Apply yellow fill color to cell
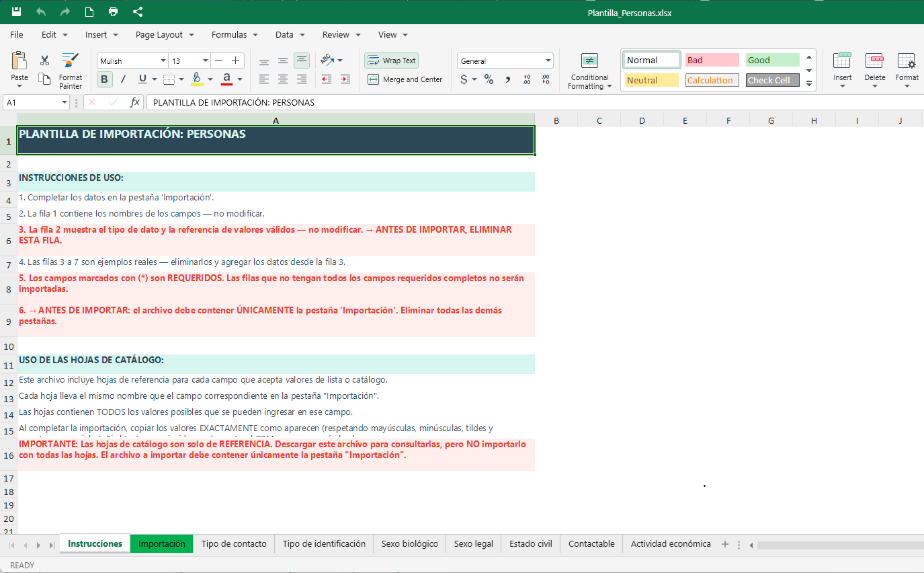This screenshot has width=924, height=573. tap(197, 79)
